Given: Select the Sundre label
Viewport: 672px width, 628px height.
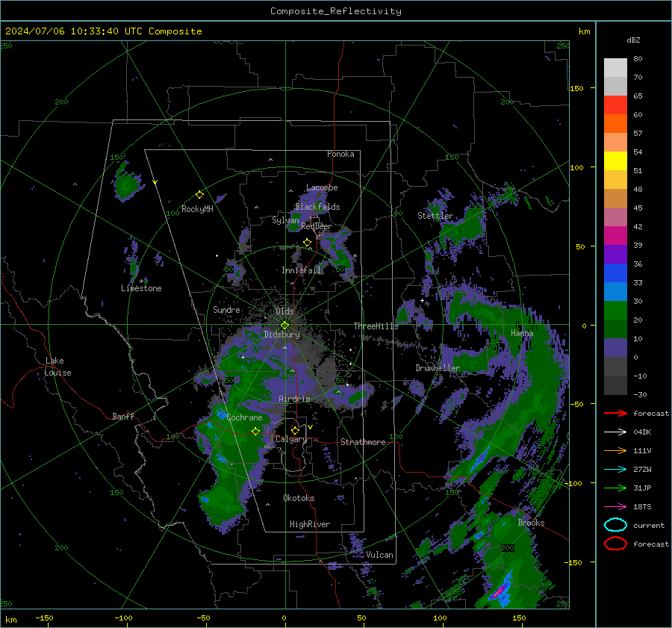Looking at the screenshot, I should [226, 310].
